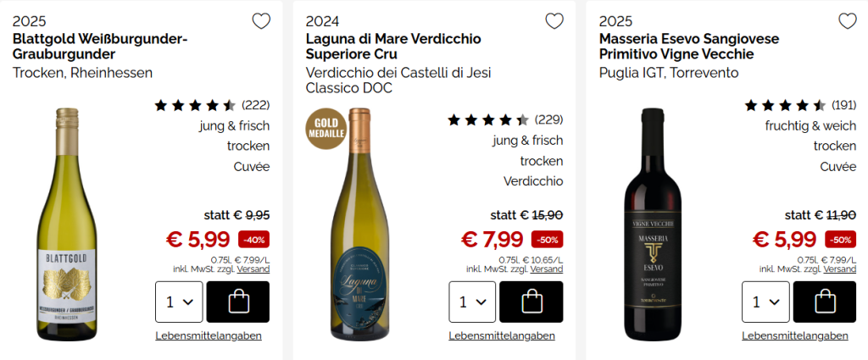
Task: Open Lebensmittelangaben for Laguna di Mare
Action: point(502,335)
